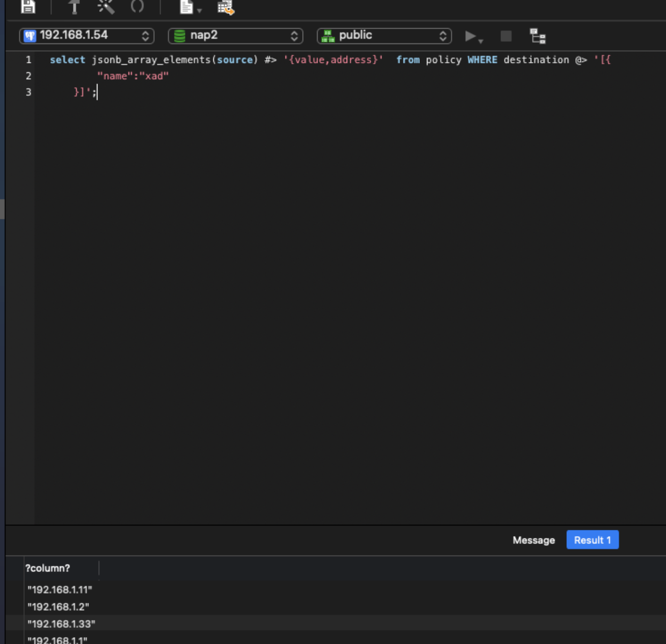Click jsonb_array_elements in the query

click(x=151, y=60)
